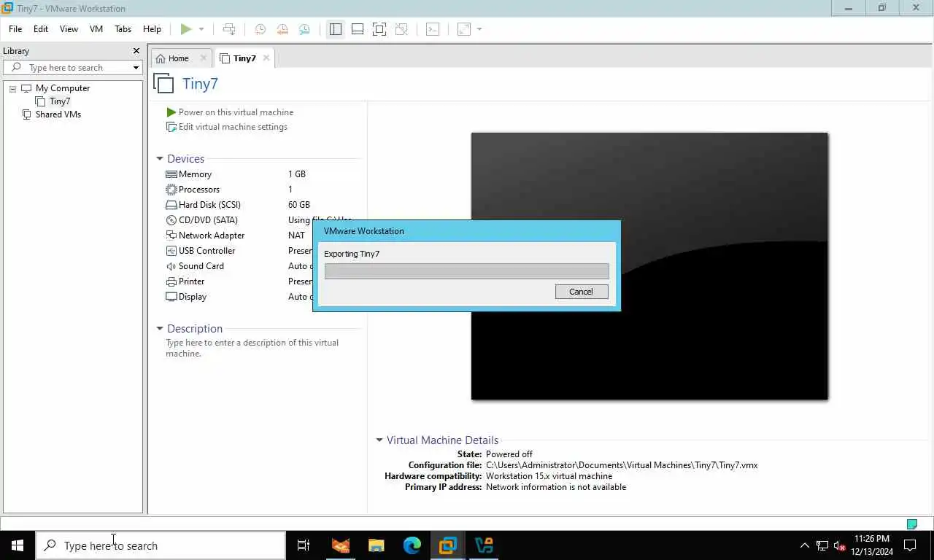
Task: Click the console view toolbar icon
Action: (x=433, y=29)
